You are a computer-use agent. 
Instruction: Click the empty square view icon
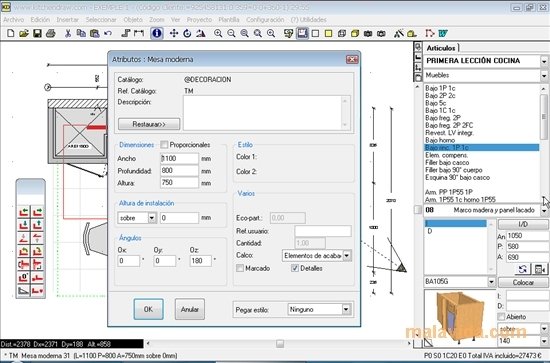tap(315, 34)
